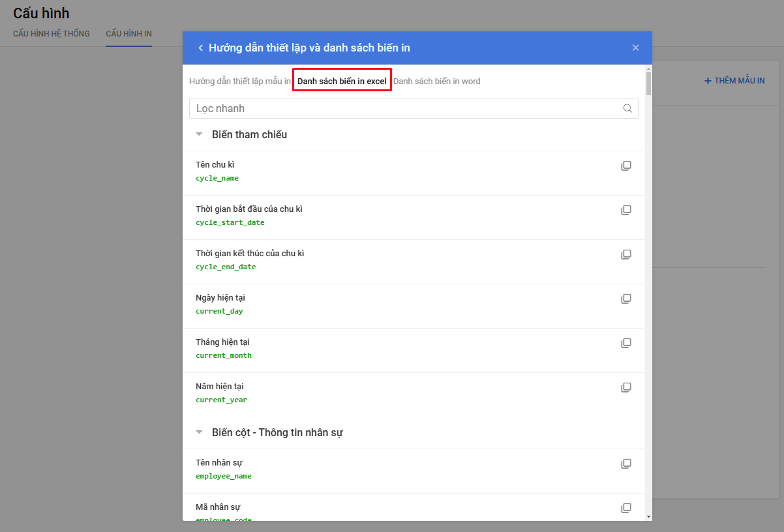Copy the cycle_end_date variable
Image resolution: width=784 pixels, height=532 pixels.
pos(626,254)
